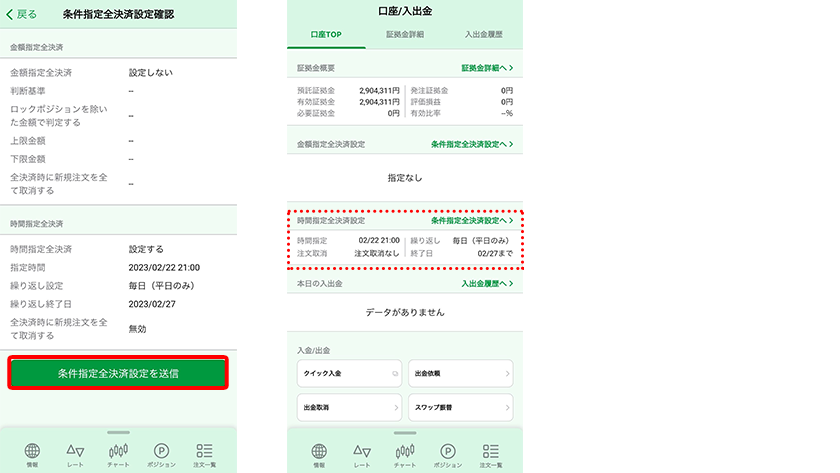This screenshot has height=473, width=840.
Task: Click the 2023/02/22 21:00 指定時間 value
Action: (x=164, y=267)
